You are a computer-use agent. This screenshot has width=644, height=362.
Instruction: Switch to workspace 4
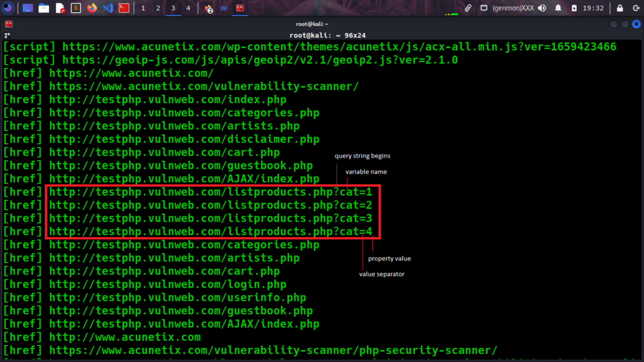click(x=188, y=8)
